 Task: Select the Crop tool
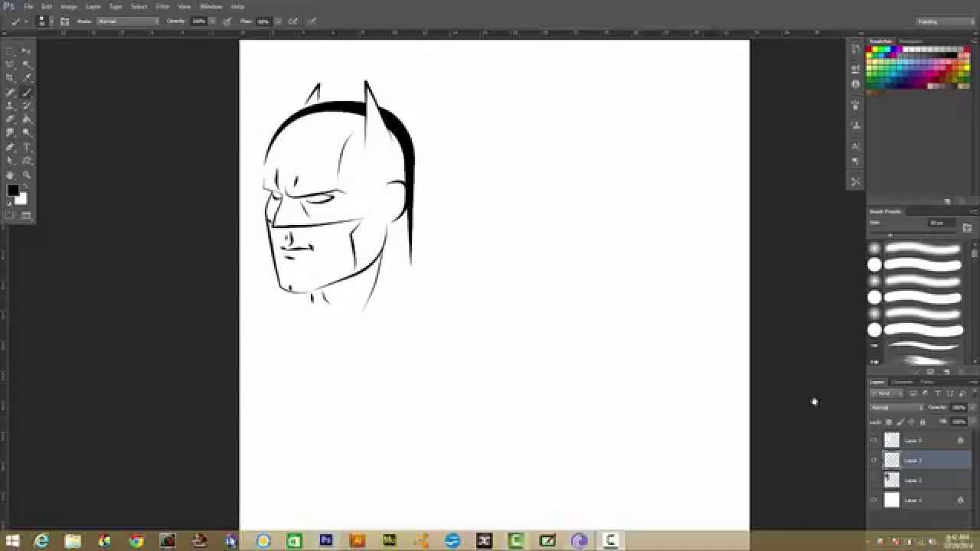(x=11, y=78)
